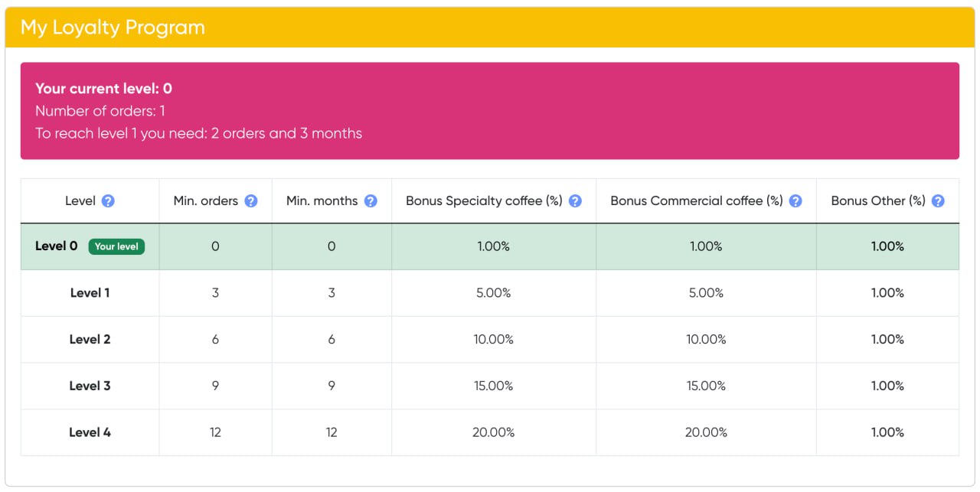Select the Level 4 row label
Viewport: 980px width, 492px height.
(x=90, y=432)
